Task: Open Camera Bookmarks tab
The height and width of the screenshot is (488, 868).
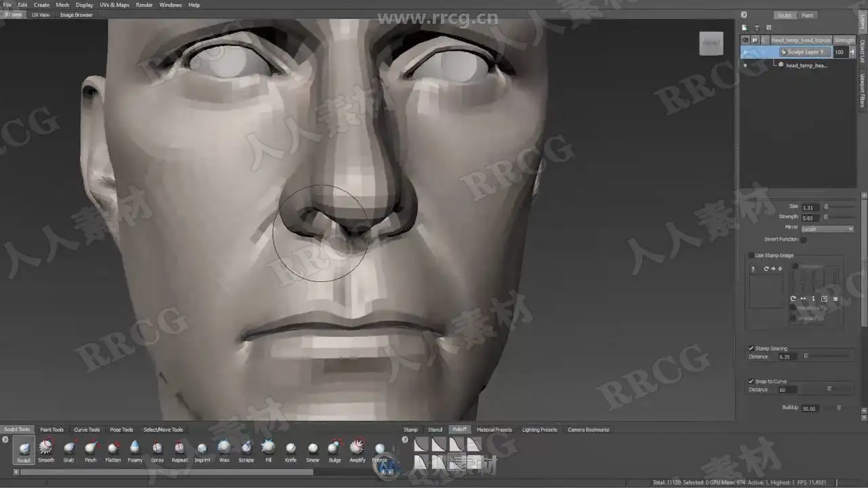Action: click(589, 430)
